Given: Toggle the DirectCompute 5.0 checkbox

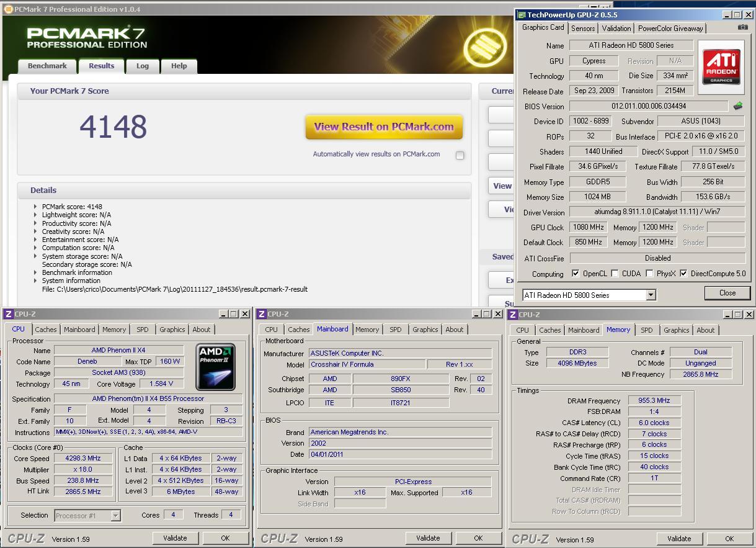Looking at the screenshot, I should (683, 273).
